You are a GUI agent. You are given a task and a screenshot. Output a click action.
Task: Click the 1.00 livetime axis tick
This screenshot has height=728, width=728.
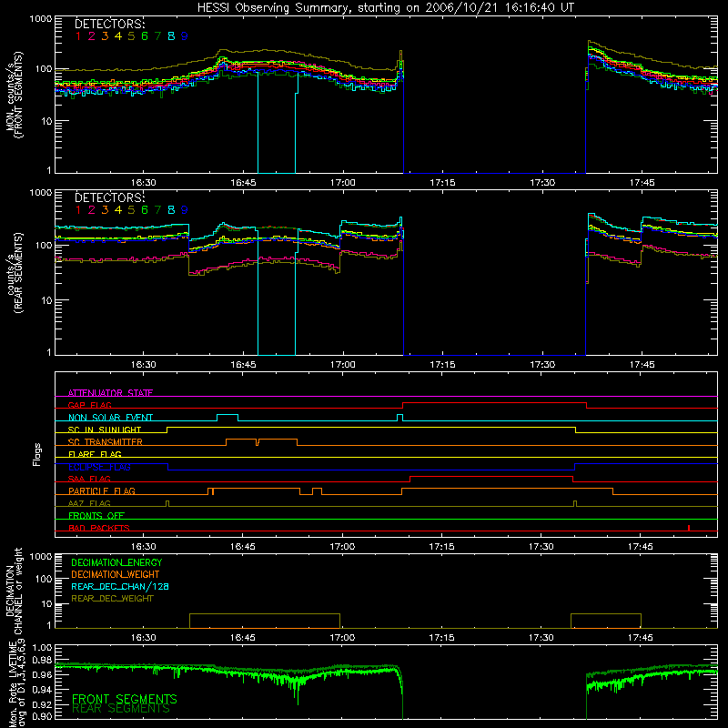coord(42,647)
